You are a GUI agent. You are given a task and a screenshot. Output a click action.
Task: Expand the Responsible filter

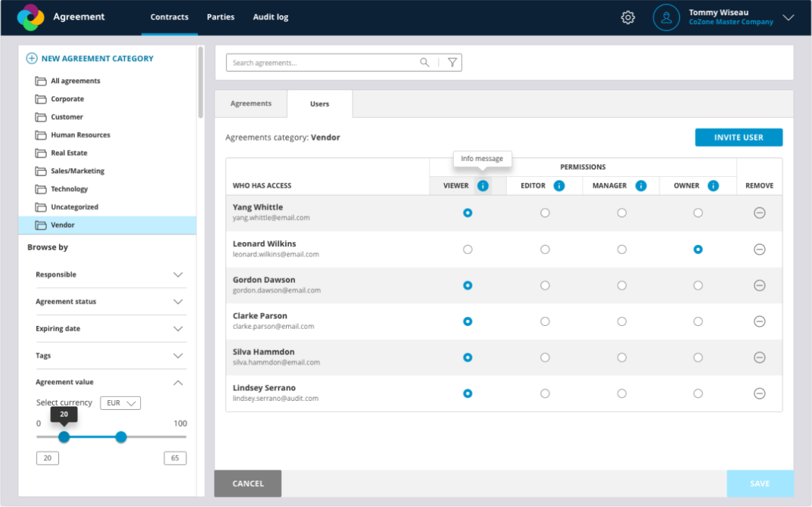click(x=178, y=275)
